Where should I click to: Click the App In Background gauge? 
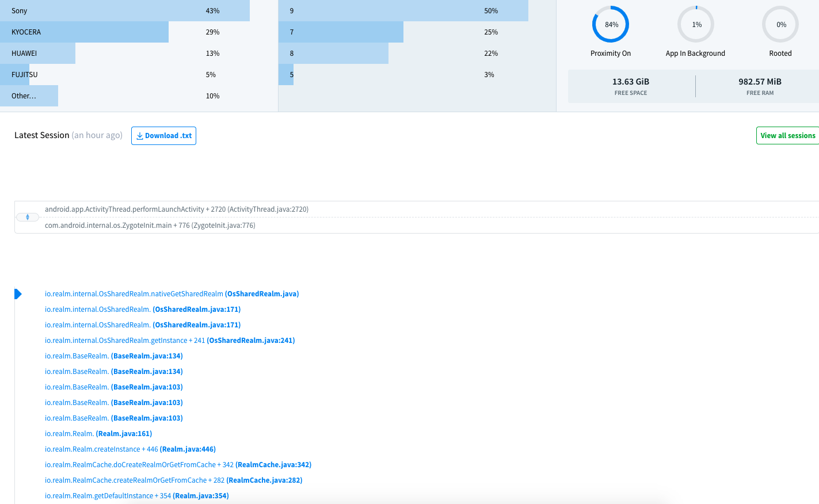click(x=695, y=24)
